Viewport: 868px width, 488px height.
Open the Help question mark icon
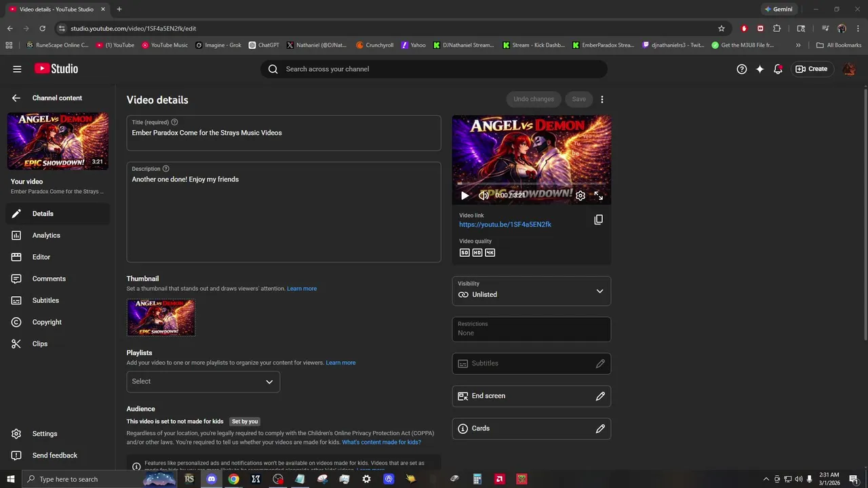742,69
